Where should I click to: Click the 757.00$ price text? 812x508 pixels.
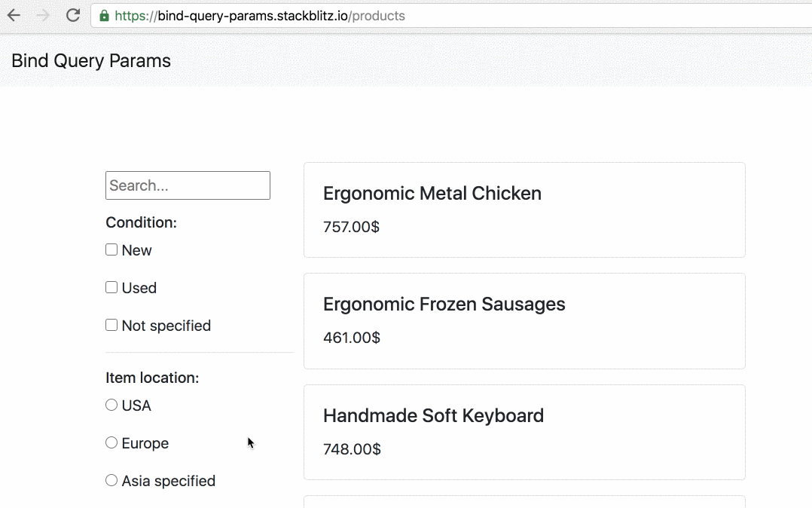pyautogui.click(x=351, y=226)
